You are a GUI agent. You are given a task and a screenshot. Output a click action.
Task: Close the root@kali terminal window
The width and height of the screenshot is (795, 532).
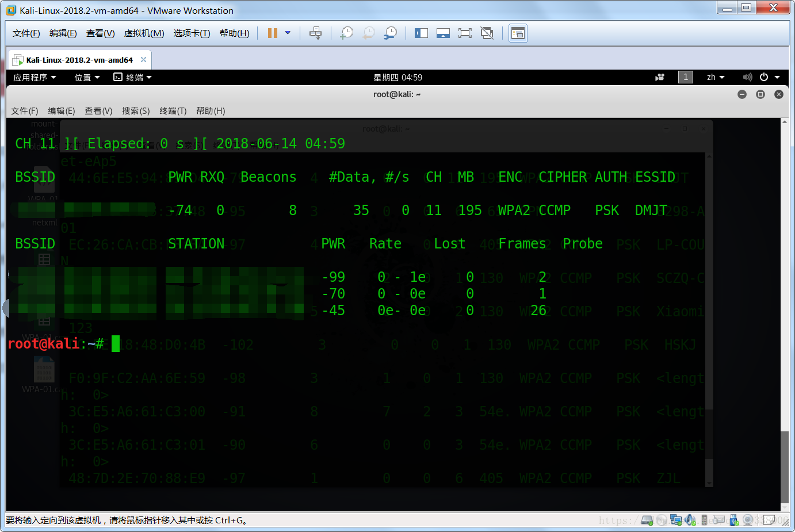pos(779,94)
